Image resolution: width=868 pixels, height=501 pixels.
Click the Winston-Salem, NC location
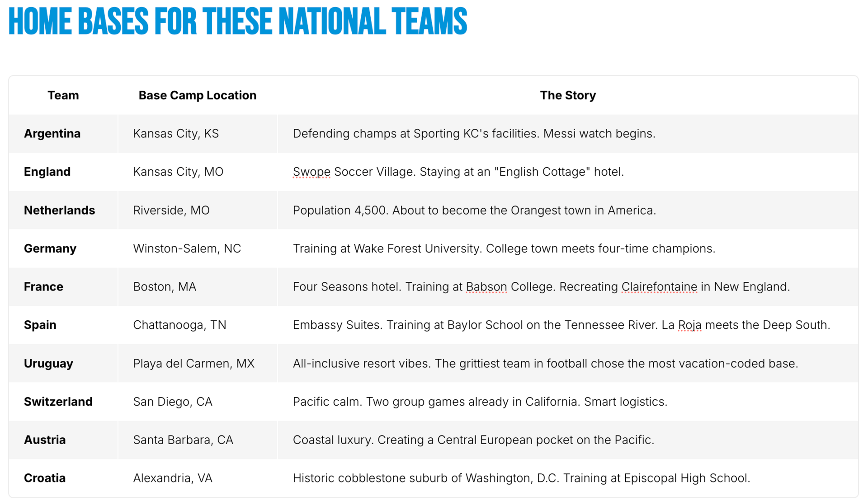(187, 248)
